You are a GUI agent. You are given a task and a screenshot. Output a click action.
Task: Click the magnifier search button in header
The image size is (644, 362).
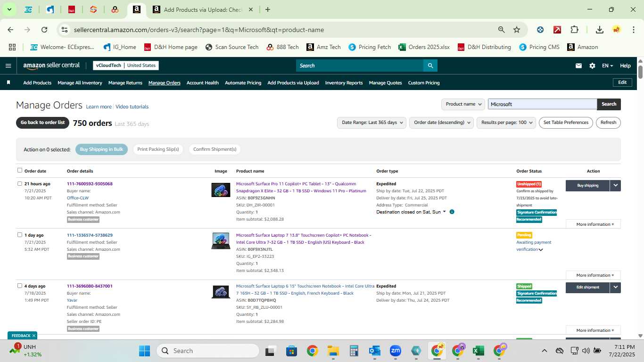(430, 66)
